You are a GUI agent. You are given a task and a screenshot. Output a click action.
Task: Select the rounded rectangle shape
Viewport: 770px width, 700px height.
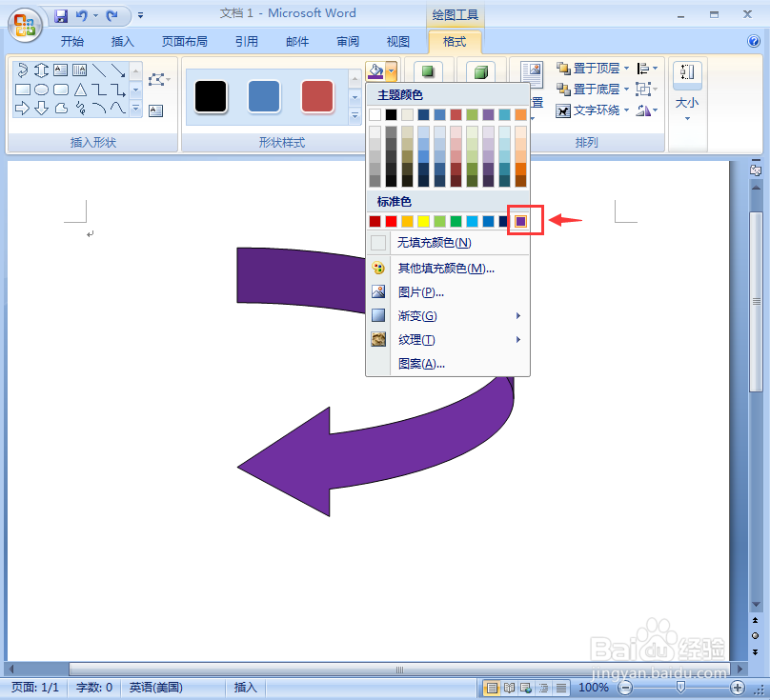[x=60, y=90]
